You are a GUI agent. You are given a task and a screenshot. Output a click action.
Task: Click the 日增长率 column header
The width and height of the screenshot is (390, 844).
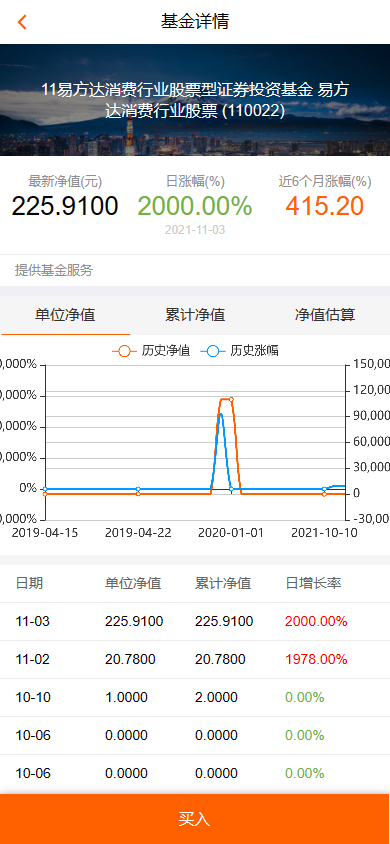313,583
